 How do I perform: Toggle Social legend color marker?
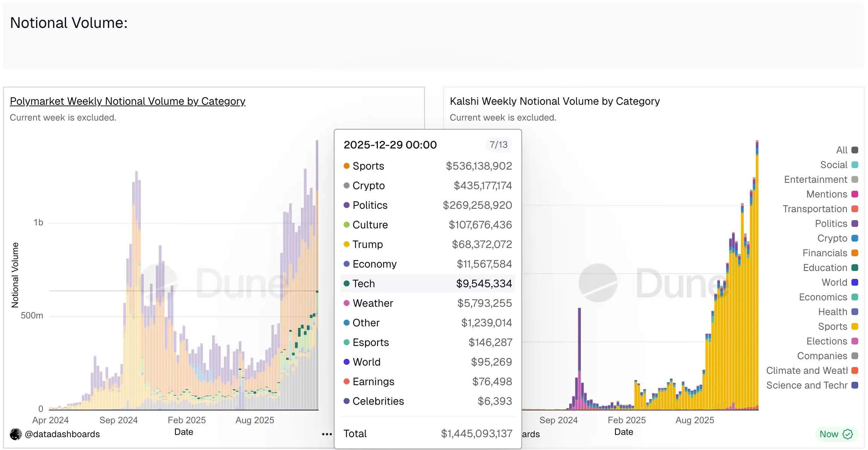click(x=855, y=165)
